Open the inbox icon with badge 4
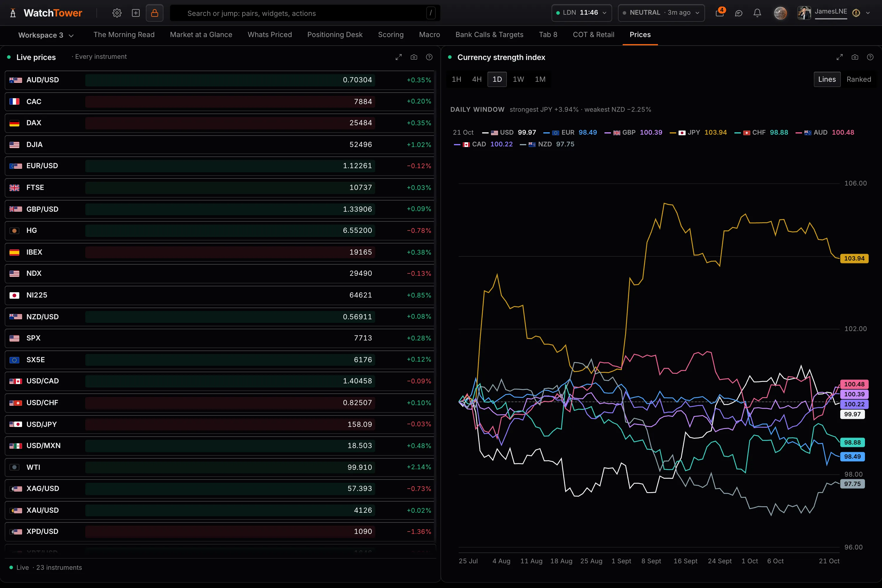The width and height of the screenshot is (882, 588). pyautogui.click(x=720, y=13)
